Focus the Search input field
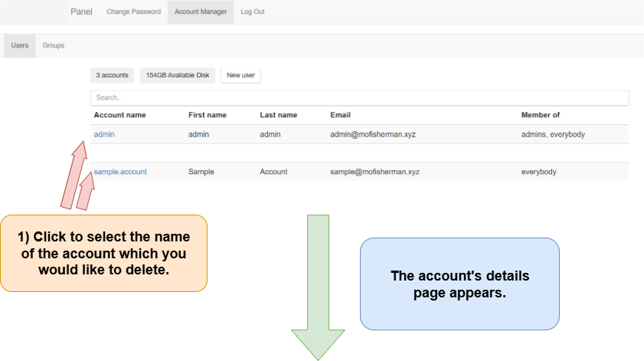Image resolution: width=644 pixels, height=361 pixels. click(359, 98)
